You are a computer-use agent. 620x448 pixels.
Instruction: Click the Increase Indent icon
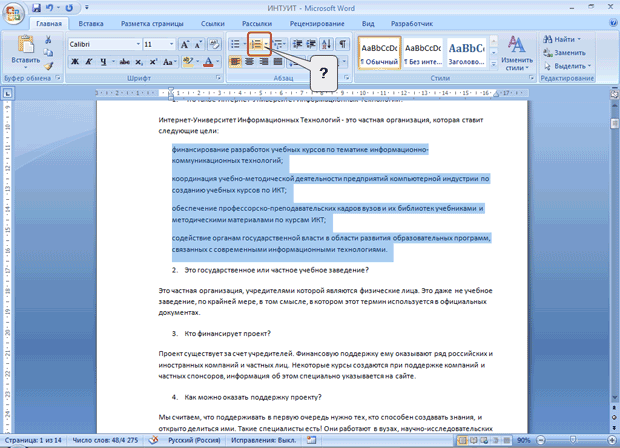[x=311, y=44]
